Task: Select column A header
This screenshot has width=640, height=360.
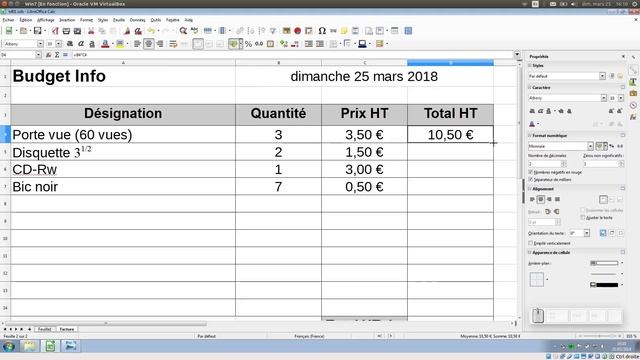Action: click(x=123, y=62)
